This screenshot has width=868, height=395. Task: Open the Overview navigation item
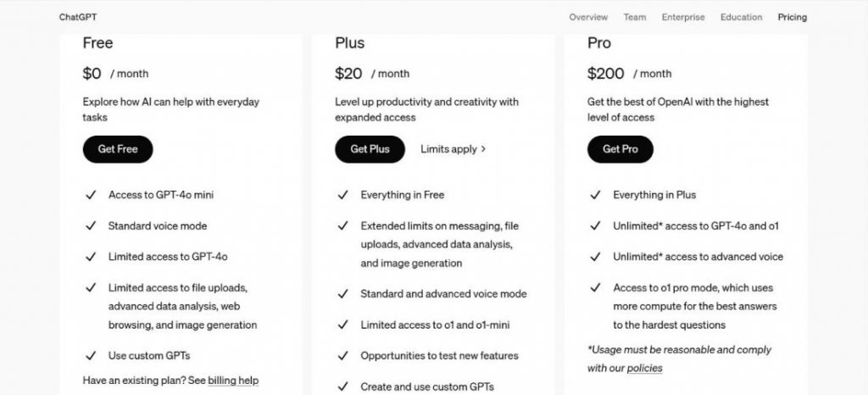pyautogui.click(x=588, y=17)
